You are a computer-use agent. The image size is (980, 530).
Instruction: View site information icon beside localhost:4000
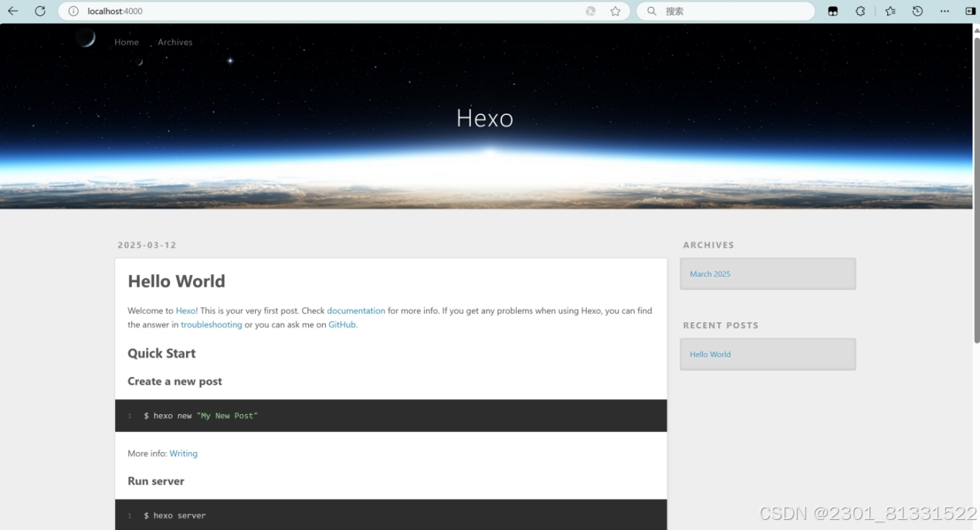pos(73,11)
